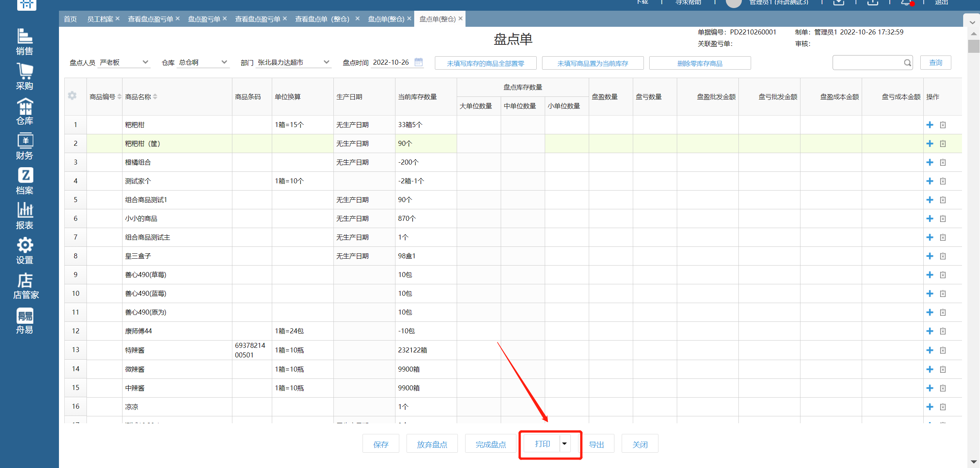Delete the 皇三盒子 row
Viewport: 980px width, 468px height.
click(x=943, y=256)
